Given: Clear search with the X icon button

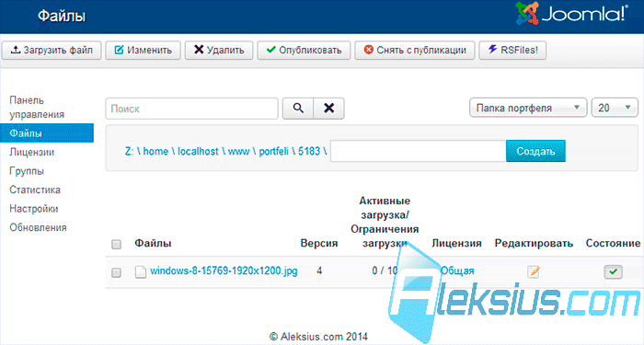Looking at the screenshot, I should coord(328,109).
